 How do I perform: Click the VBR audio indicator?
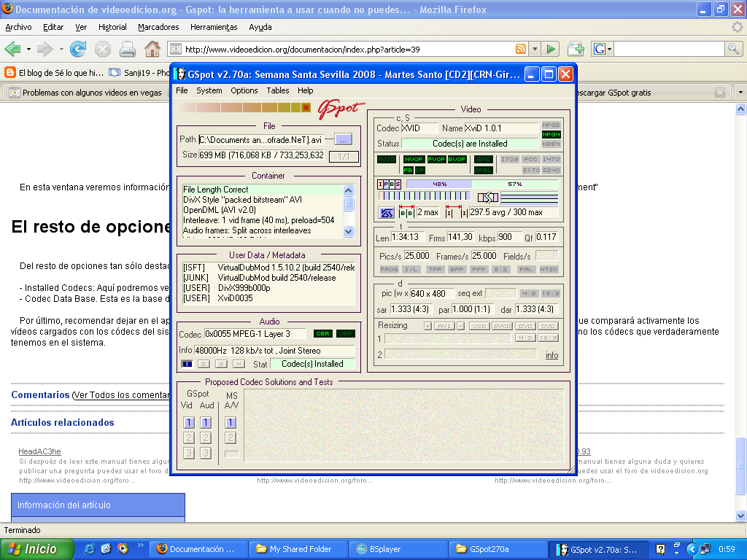345,333
